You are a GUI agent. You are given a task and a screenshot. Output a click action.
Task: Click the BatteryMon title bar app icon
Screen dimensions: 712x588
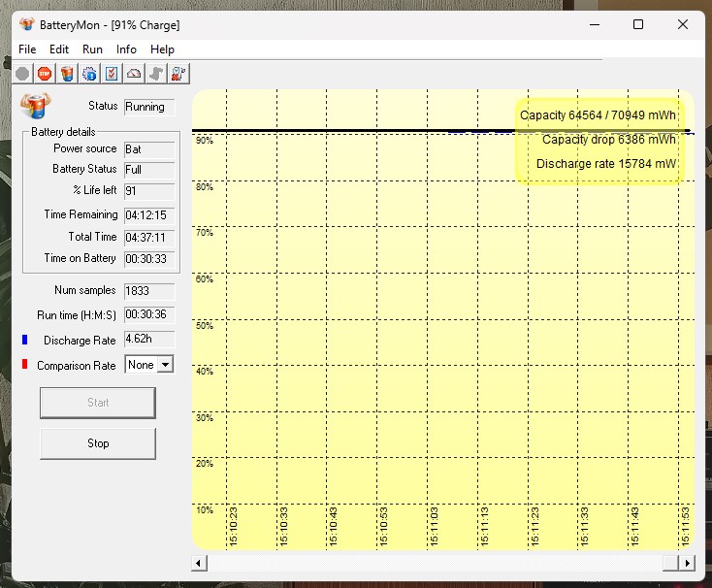(27, 24)
